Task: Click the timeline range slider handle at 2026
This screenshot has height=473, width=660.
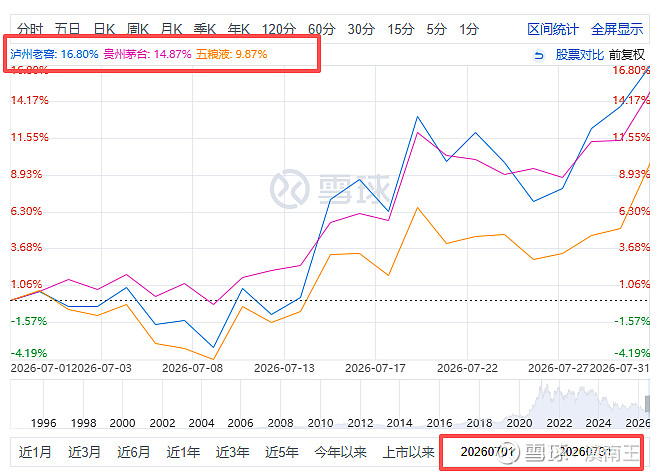Action: 648,404
